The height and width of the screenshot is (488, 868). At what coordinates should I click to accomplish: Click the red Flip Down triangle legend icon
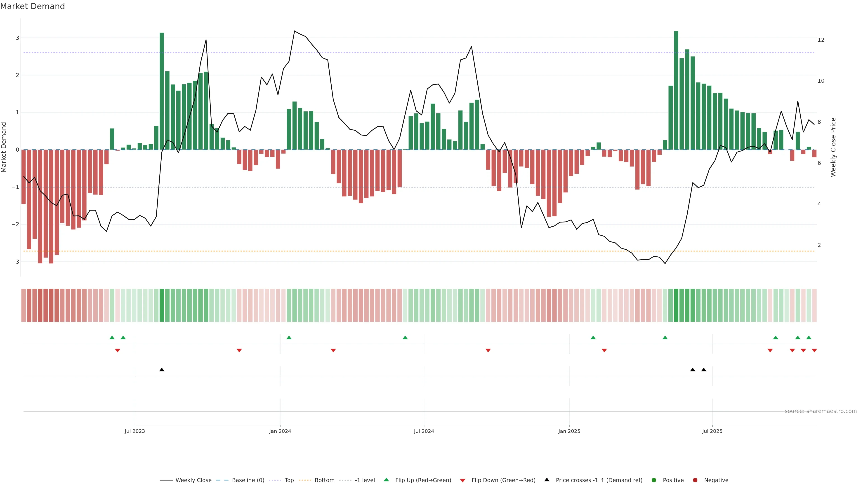(462, 480)
